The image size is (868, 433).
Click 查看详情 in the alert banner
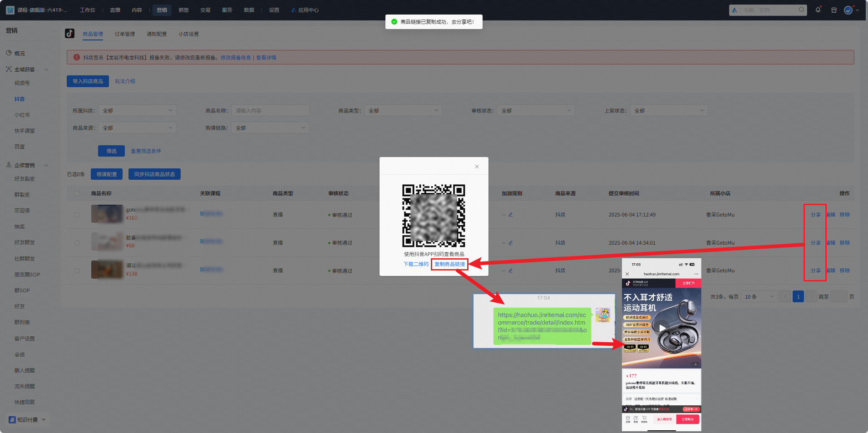pyautogui.click(x=266, y=58)
